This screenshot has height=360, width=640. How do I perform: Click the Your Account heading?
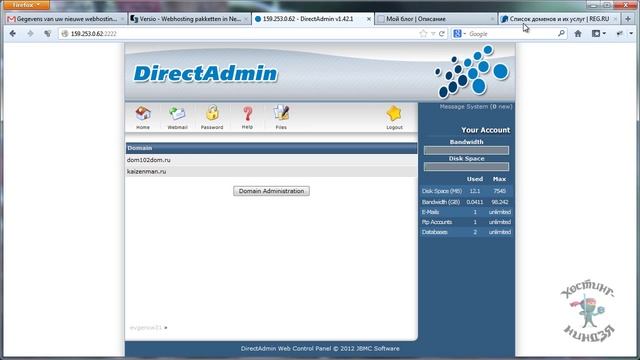(485, 130)
